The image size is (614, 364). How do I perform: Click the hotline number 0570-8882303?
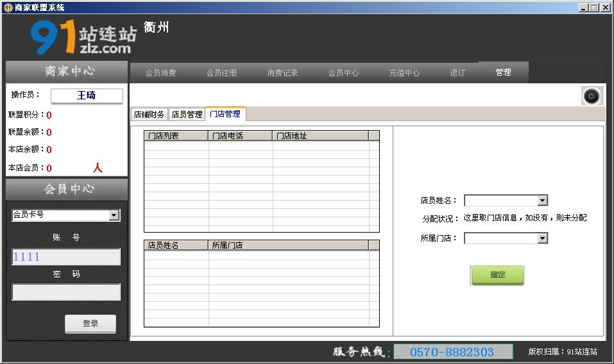(453, 352)
